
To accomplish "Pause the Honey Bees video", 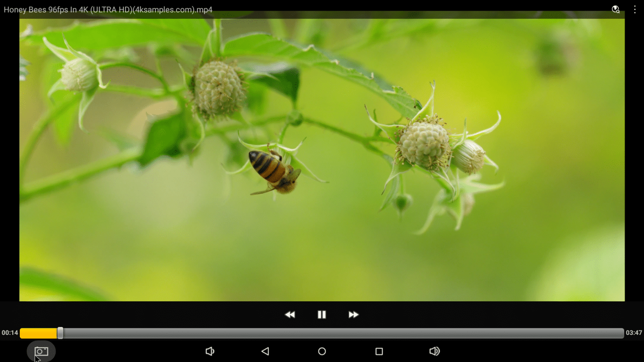I will 322,315.
